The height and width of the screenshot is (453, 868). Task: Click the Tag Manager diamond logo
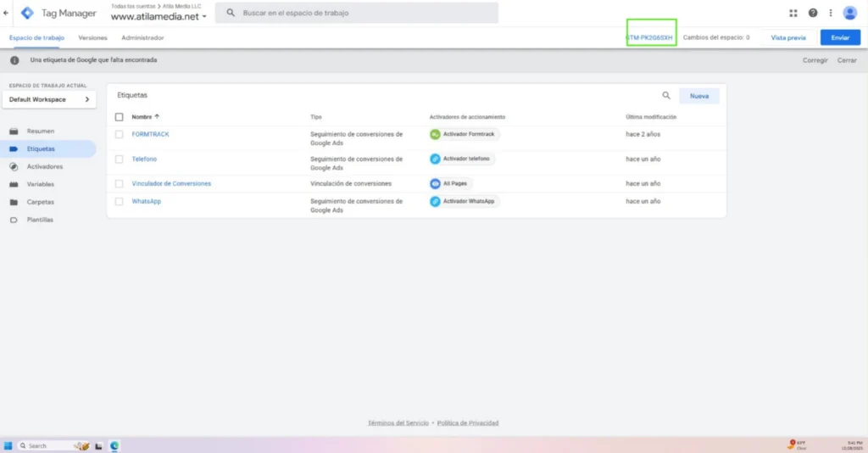click(27, 13)
